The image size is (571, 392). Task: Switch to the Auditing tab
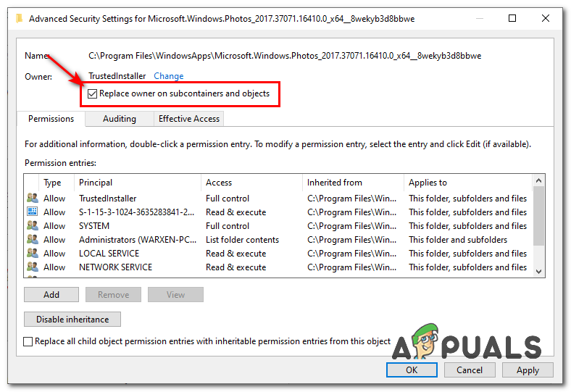tap(120, 119)
